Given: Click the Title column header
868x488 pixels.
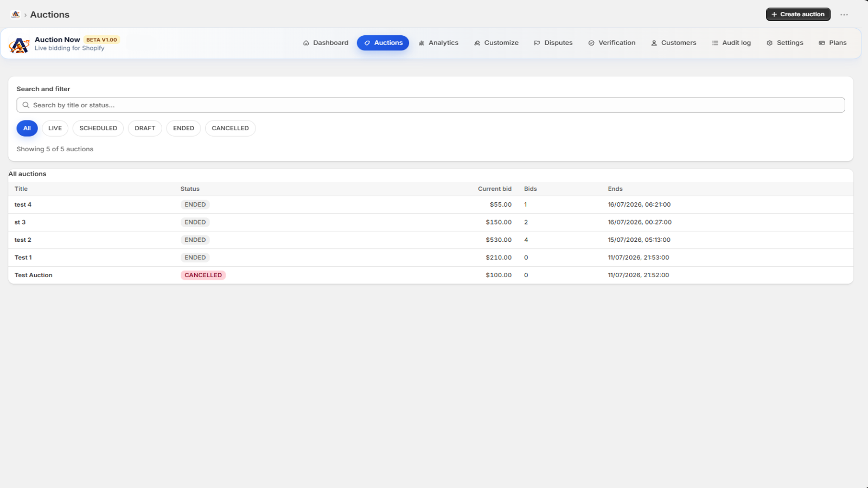Looking at the screenshot, I should tap(21, 189).
